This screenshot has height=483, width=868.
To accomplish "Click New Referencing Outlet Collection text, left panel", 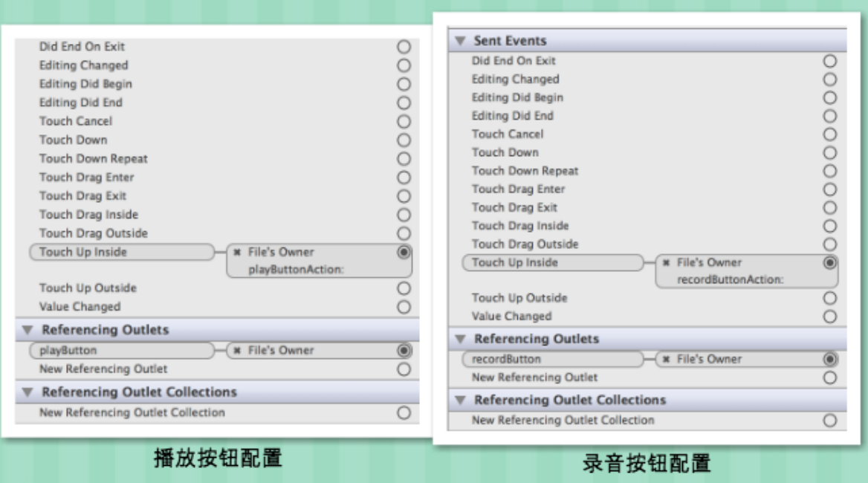I will coord(132,412).
